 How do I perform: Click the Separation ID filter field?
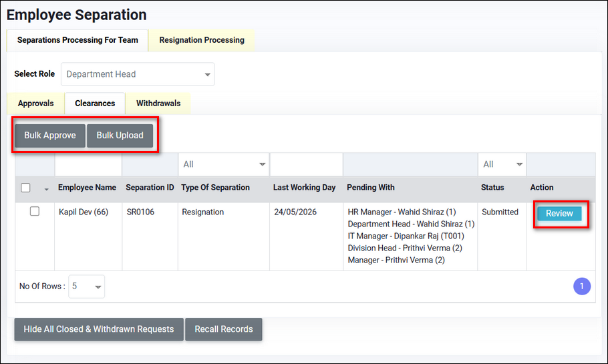[150, 164]
